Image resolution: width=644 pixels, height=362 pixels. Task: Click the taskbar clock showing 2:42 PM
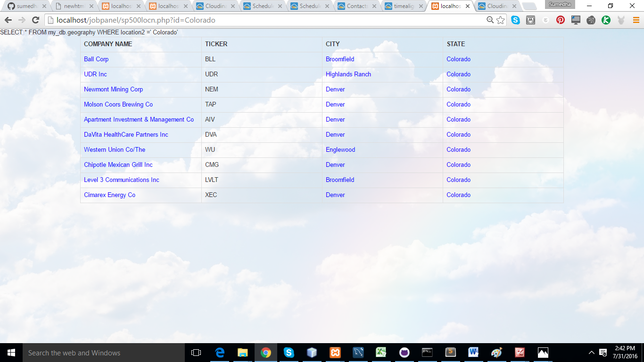(x=625, y=353)
